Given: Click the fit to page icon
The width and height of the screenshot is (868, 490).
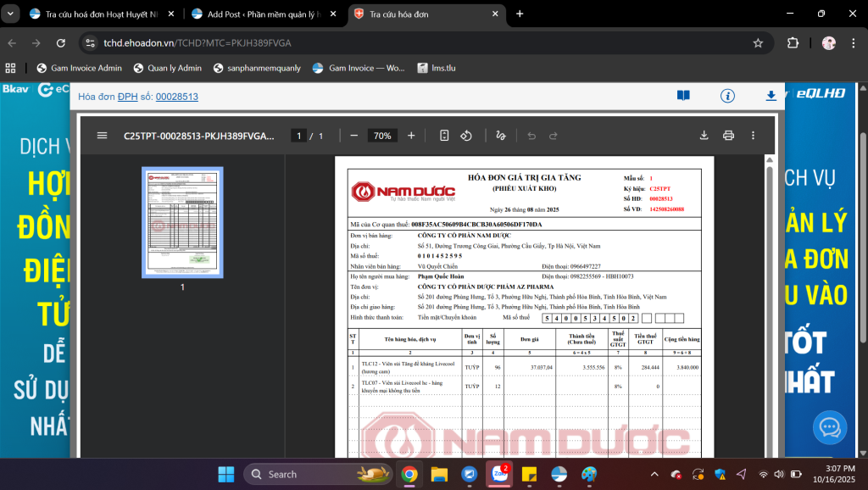Looking at the screenshot, I should (444, 136).
